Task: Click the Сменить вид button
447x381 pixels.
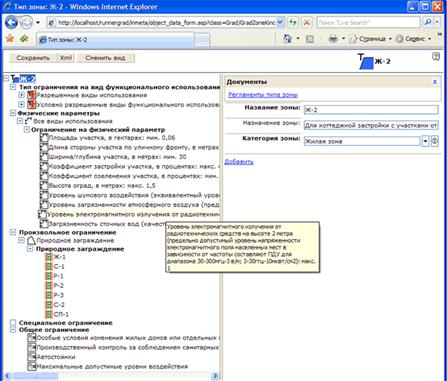Action: [x=105, y=58]
